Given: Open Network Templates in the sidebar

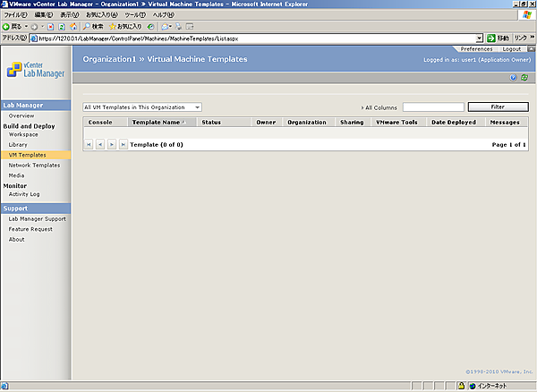Looking at the screenshot, I should coord(34,166).
